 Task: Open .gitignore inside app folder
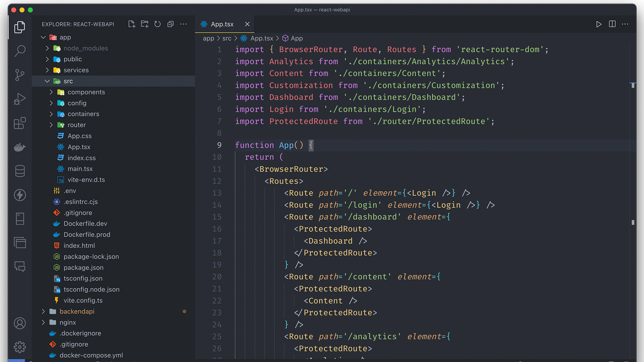113,213
